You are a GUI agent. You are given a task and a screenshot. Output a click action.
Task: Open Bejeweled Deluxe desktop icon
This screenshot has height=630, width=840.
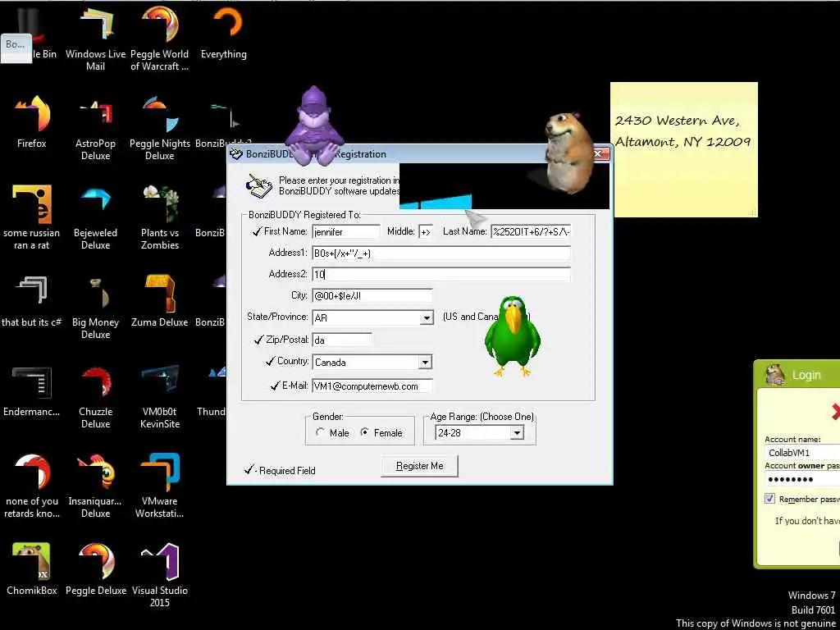tap(95, 217)
